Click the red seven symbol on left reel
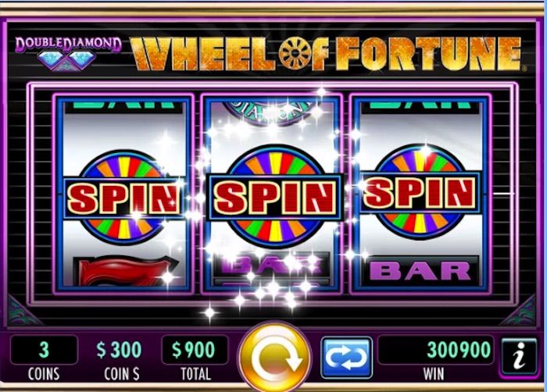This screenshot has height=392, width=547. pos(124,270)
